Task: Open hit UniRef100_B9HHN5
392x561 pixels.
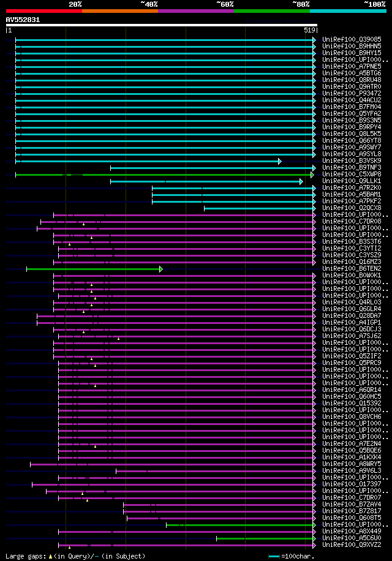Action: click(x=352, y=46)
